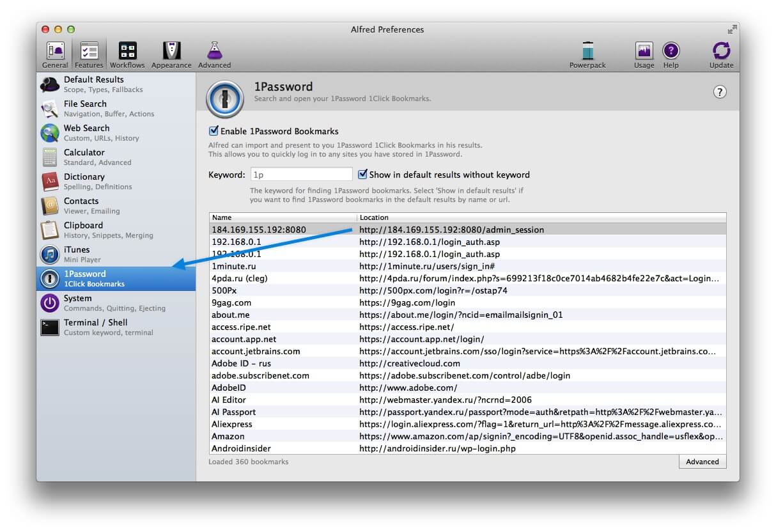Open Clipboard feature settings

(116, 230)
